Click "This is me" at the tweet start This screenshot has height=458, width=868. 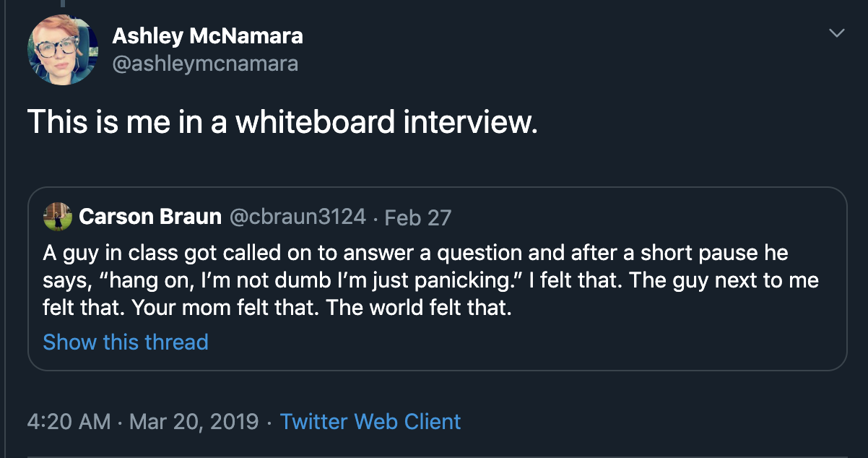[88, 121]
